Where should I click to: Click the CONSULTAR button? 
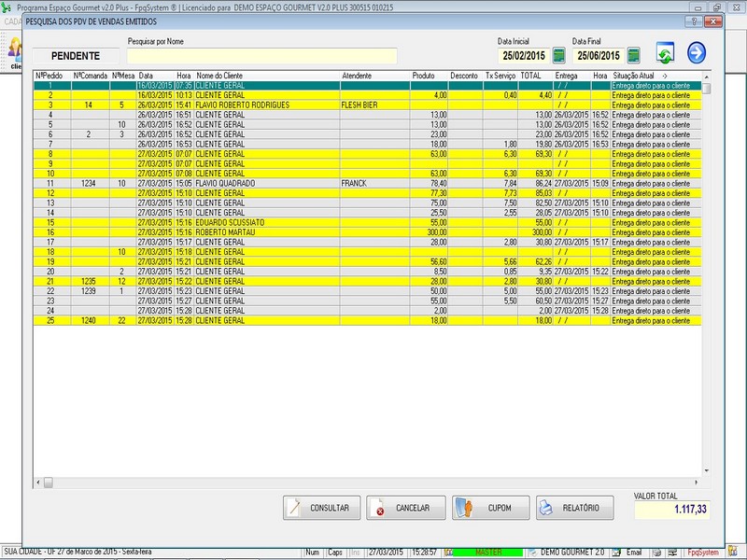coord(321,508)
